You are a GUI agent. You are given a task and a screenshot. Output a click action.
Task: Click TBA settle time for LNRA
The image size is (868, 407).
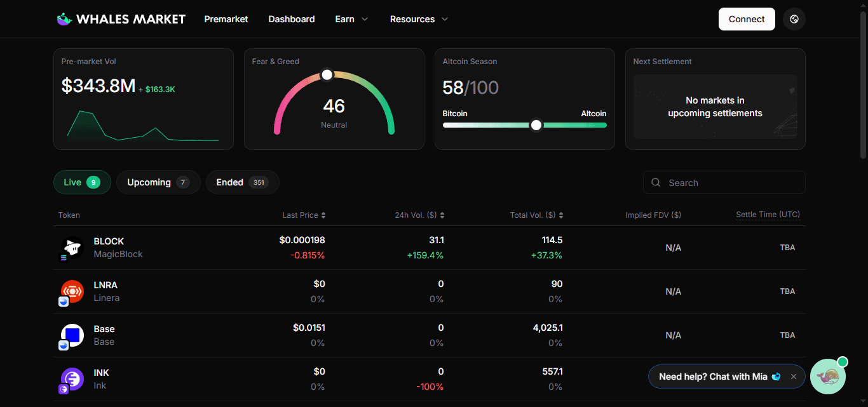click(x=787, y=291)
